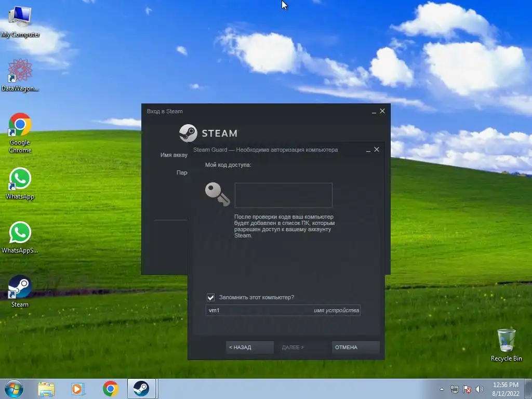The image size is (532, 399).
Task: Click 'Мой код доступа:' label
Action: (x=228, y=165)
